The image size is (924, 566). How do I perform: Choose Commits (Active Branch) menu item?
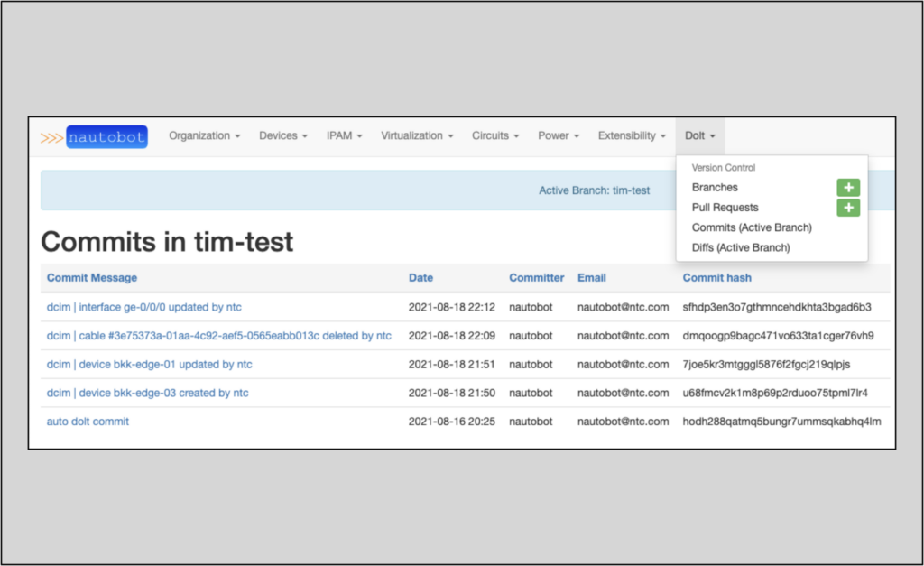tap(752, 227)
